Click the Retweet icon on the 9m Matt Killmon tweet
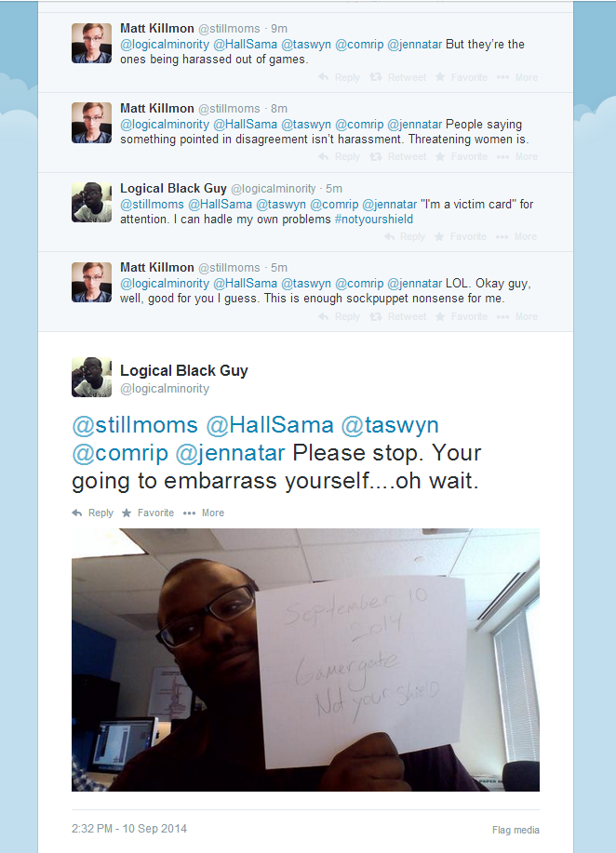This screenshot has height=853, width=616. click(376, 77)
